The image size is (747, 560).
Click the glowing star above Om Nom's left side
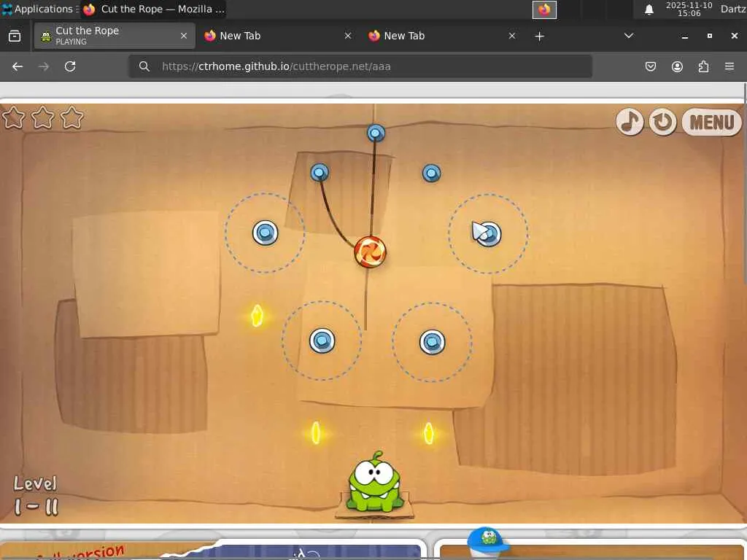(315, 433)
